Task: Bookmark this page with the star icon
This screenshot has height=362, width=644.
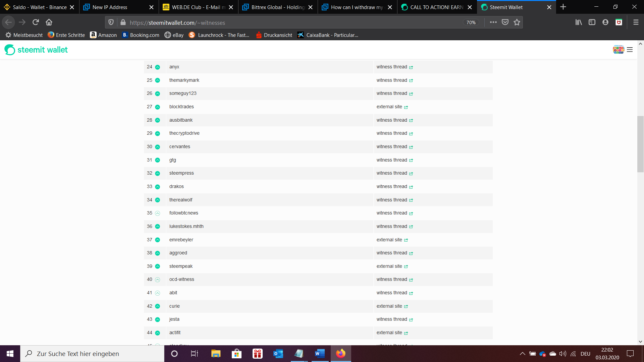Action: 517,22
